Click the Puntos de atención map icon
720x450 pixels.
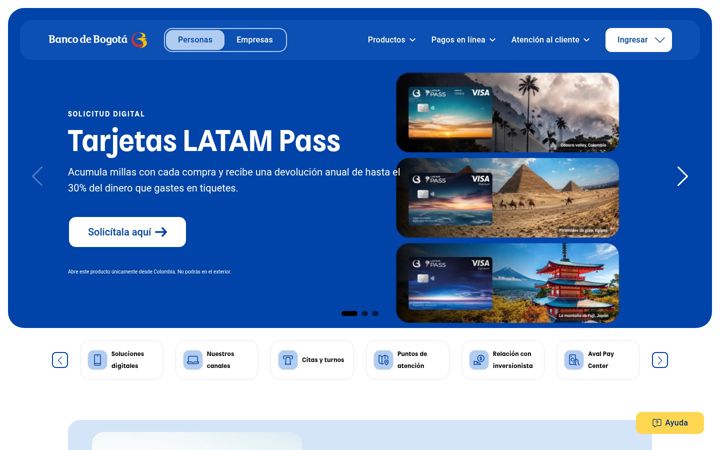[x=383, y=360]
